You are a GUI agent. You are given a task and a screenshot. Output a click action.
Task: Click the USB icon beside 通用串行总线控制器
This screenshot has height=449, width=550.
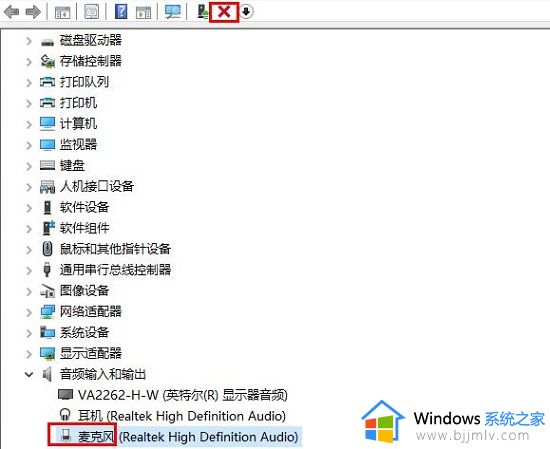tap(47, 269)
